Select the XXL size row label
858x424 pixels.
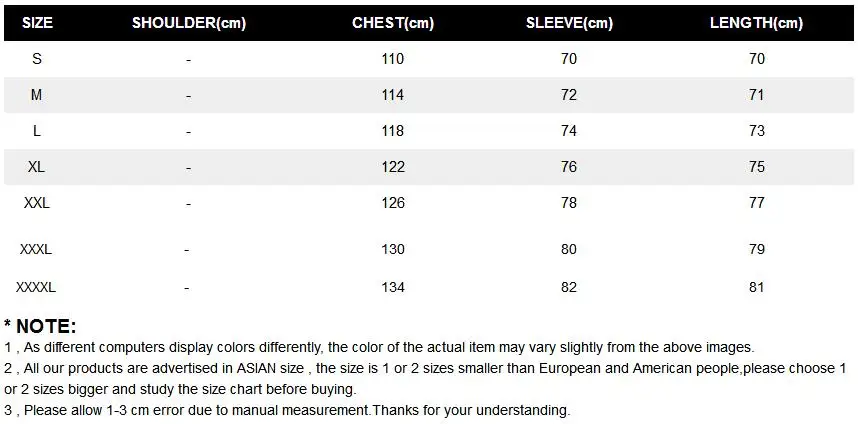37,203
